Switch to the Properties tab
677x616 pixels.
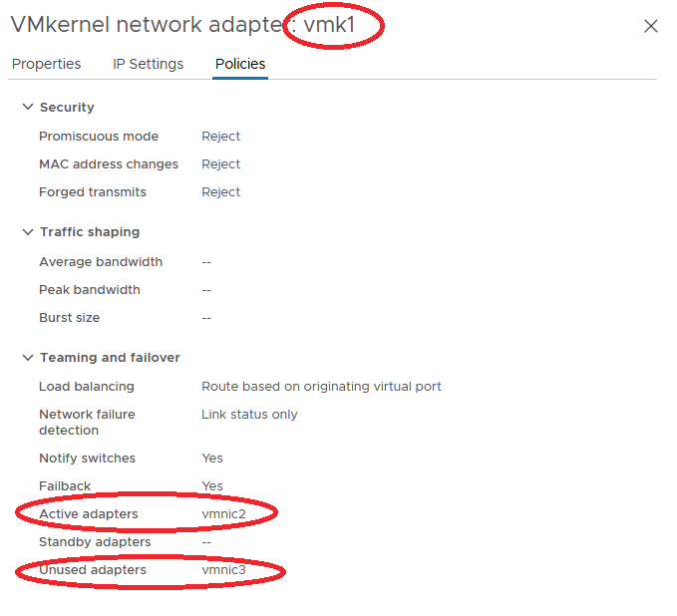pyautogui.click(x=46, y=64)
